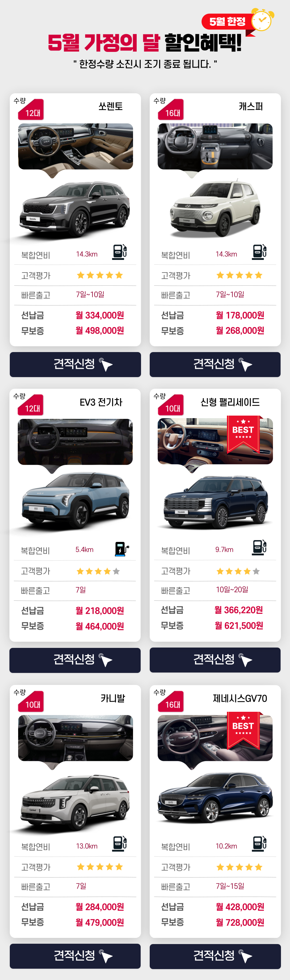Click the 5월 한정 red badge
This screenshot has height=980, width=290.
click(227, 22)
